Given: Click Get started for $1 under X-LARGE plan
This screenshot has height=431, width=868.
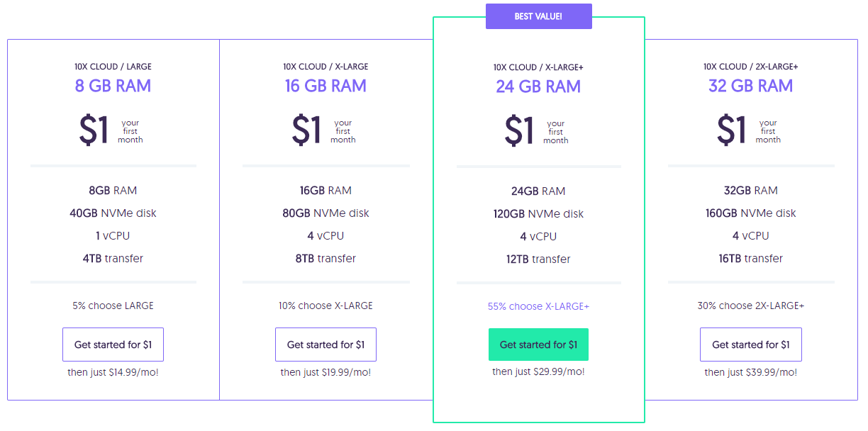Looking at the screenshot, I should point(325,345).
